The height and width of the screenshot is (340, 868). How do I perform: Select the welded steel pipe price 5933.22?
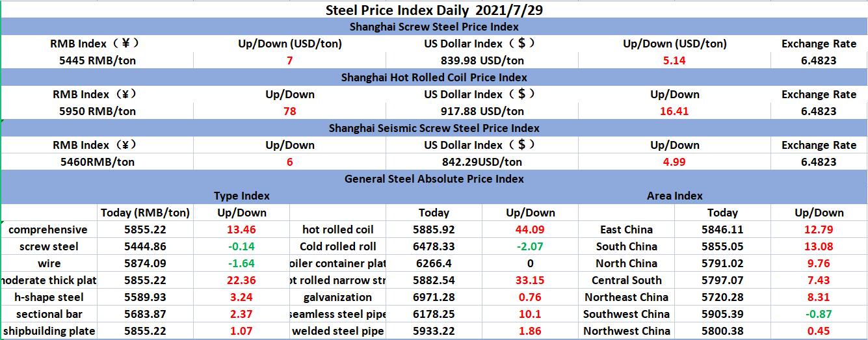click(x=434, y=331)
